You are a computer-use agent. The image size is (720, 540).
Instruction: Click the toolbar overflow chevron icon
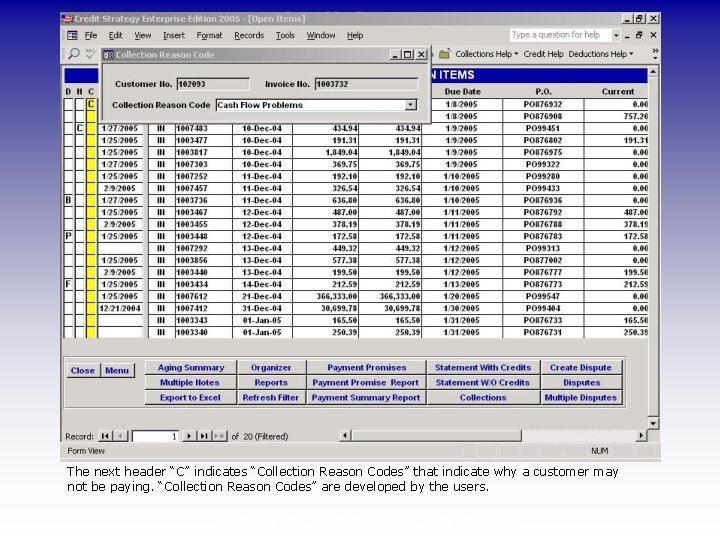(x=655, y=54)
